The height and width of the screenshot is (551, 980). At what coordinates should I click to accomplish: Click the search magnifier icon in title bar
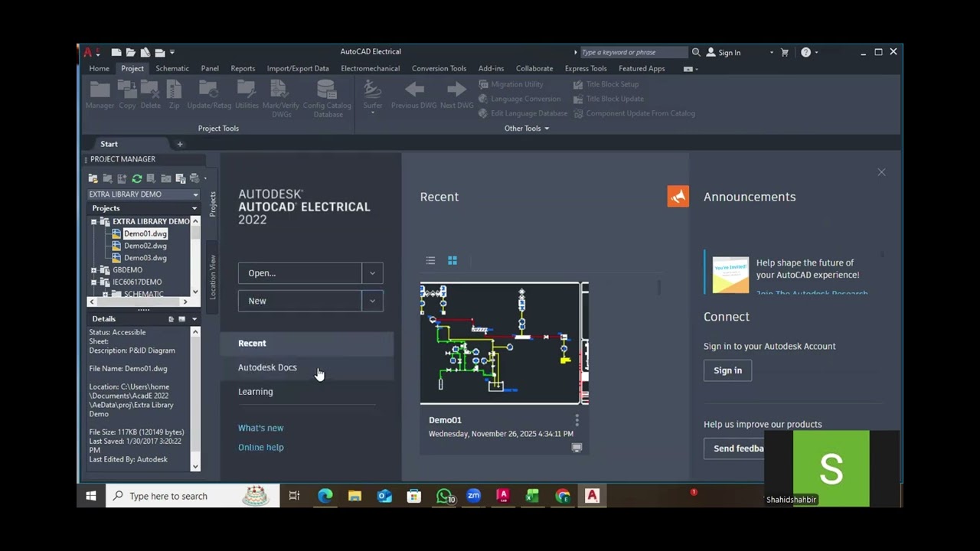696,52
